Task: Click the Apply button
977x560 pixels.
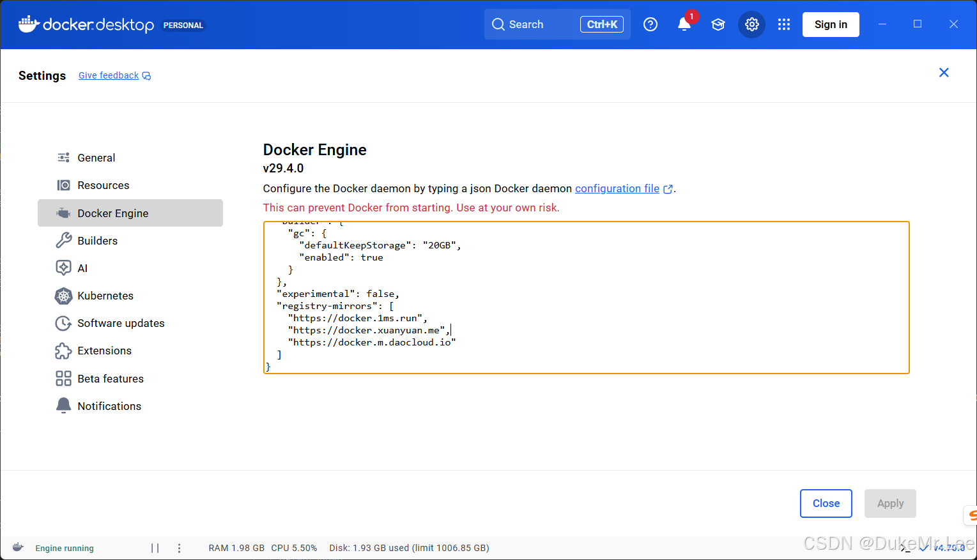Action: point(890,503)
